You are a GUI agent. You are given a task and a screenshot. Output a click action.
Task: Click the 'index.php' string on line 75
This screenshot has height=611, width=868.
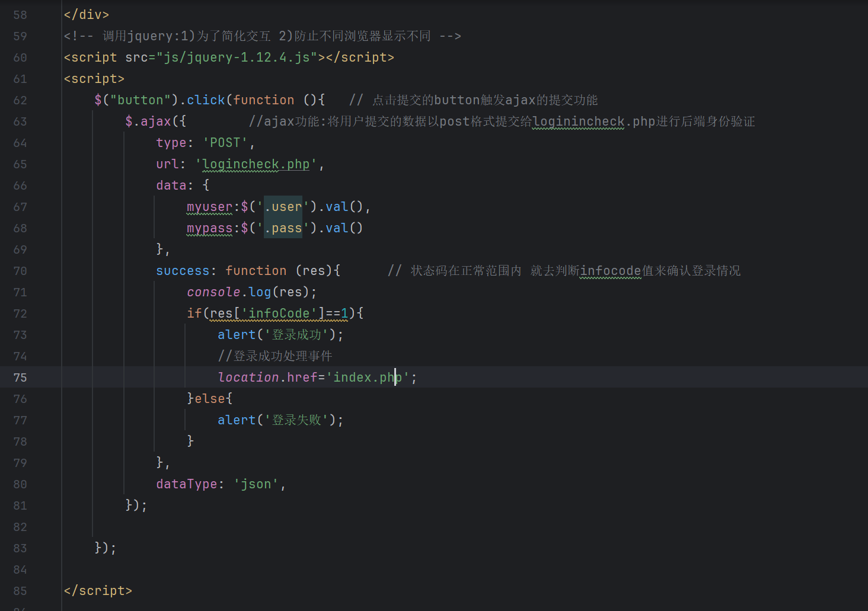[368, 378]
